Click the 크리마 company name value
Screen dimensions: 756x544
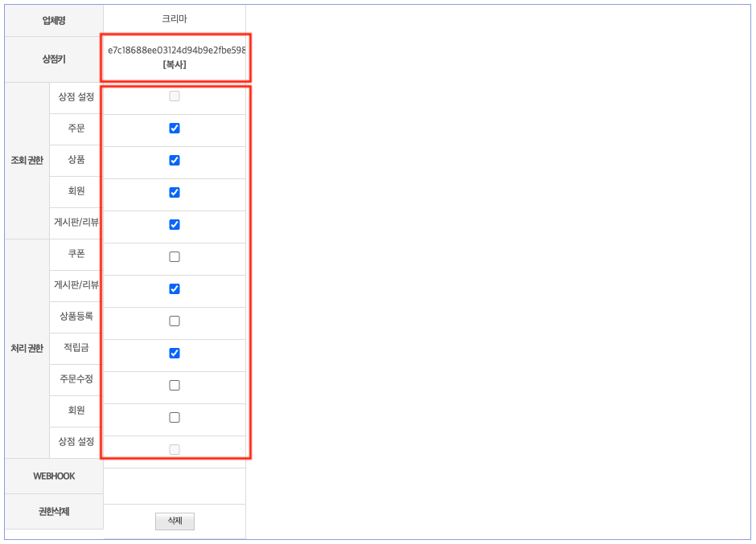[x=175, y=19]
